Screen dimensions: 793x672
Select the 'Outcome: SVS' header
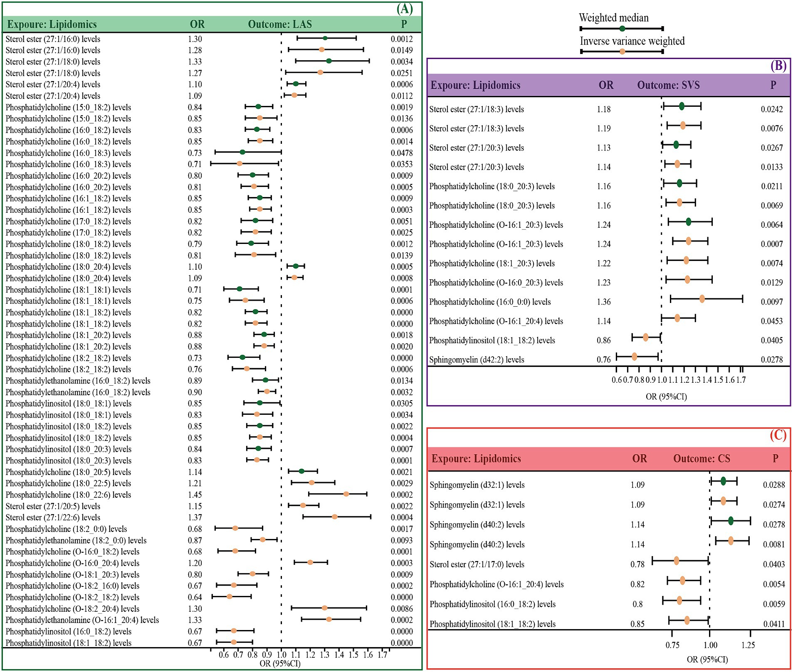coord(669,85)
